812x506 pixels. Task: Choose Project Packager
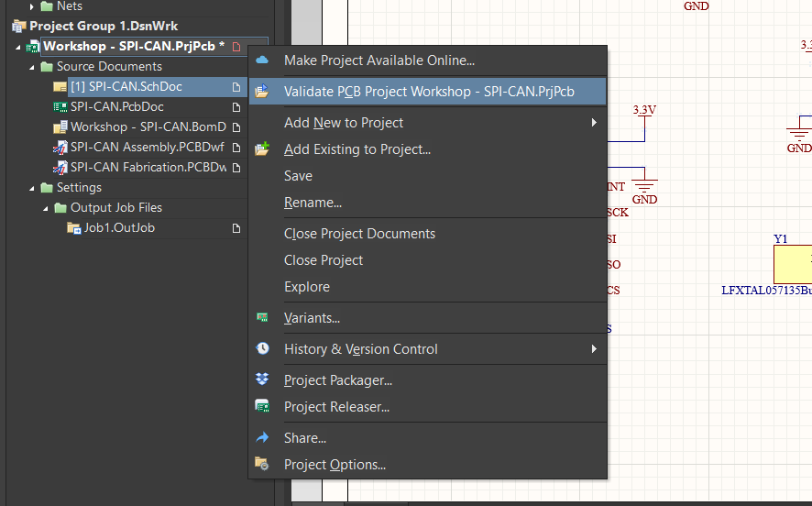pyautogui.click(x=428, y=379)
